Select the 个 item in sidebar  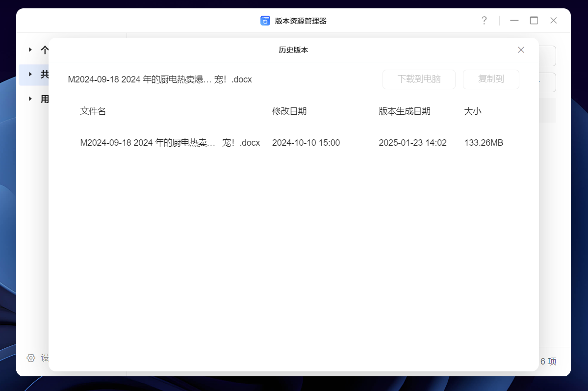click(44, 50)
